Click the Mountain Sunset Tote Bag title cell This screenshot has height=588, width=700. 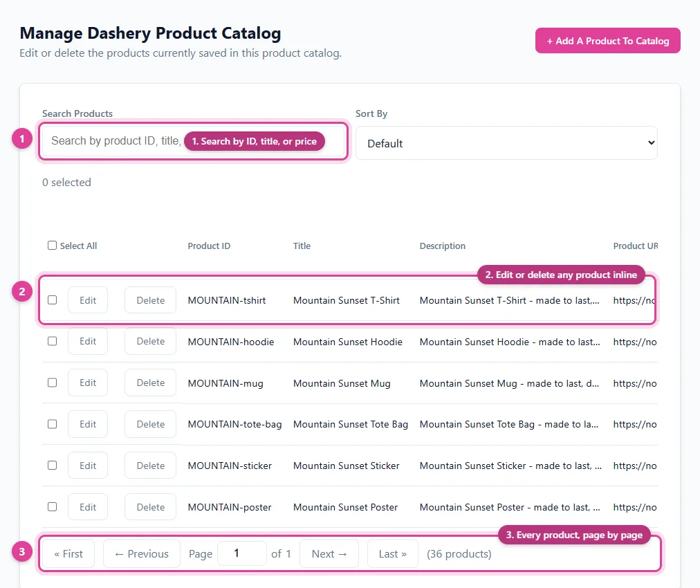[351, 425]
